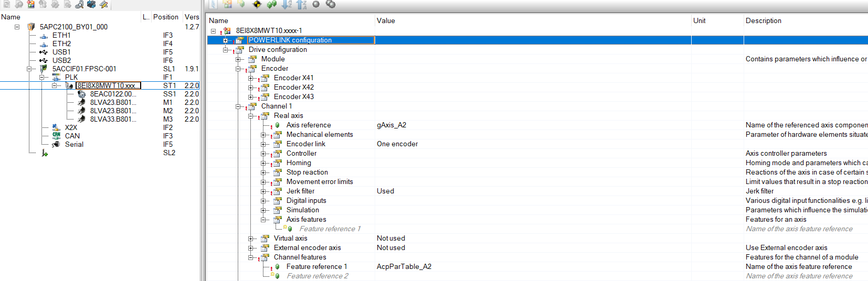Click the paired green diamonds toolbar icon

coord(271,5)
